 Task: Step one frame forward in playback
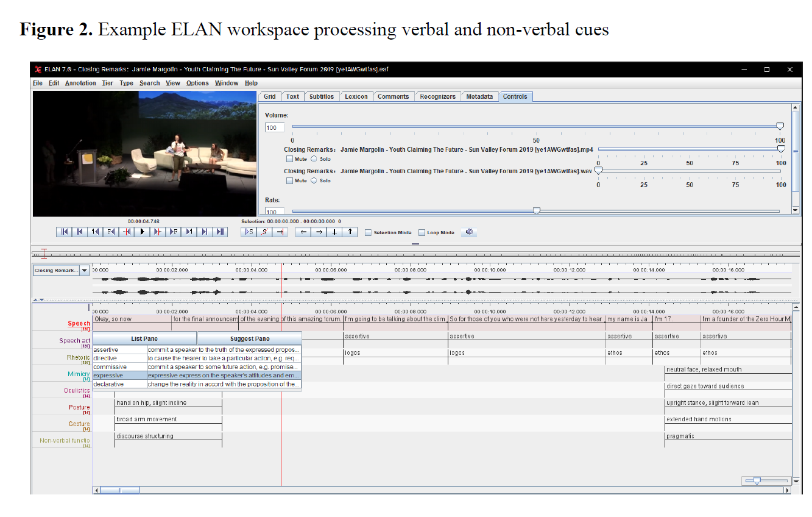tap(174, 232)
